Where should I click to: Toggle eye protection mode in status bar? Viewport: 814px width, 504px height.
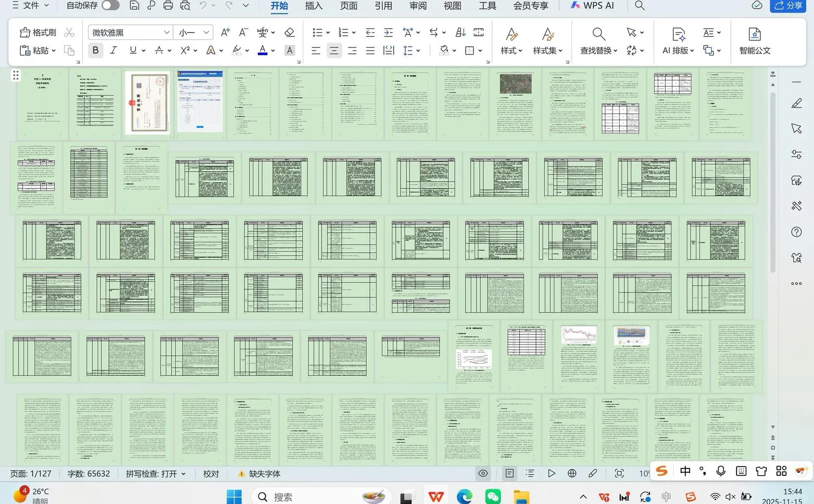tap(483, 473)
